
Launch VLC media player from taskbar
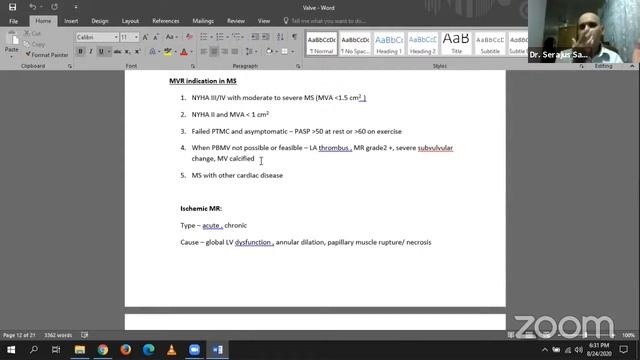171,350
